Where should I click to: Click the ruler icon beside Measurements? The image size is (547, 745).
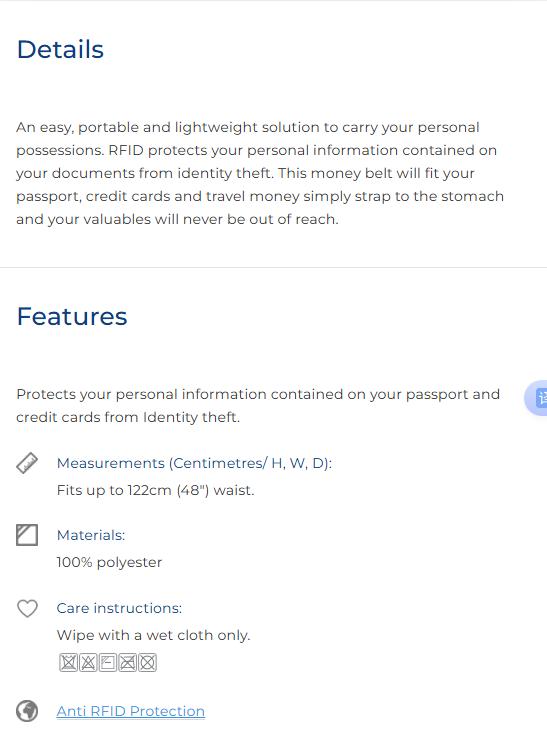(27, 463)
